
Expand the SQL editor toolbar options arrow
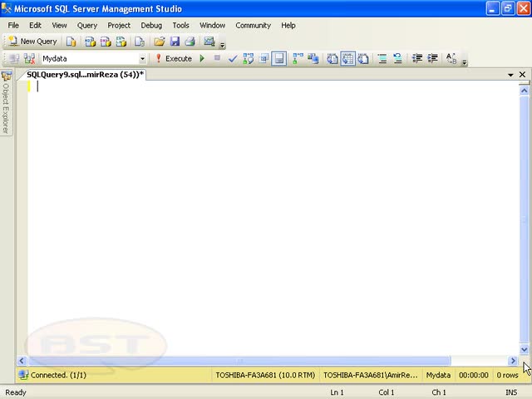point(465,62)
